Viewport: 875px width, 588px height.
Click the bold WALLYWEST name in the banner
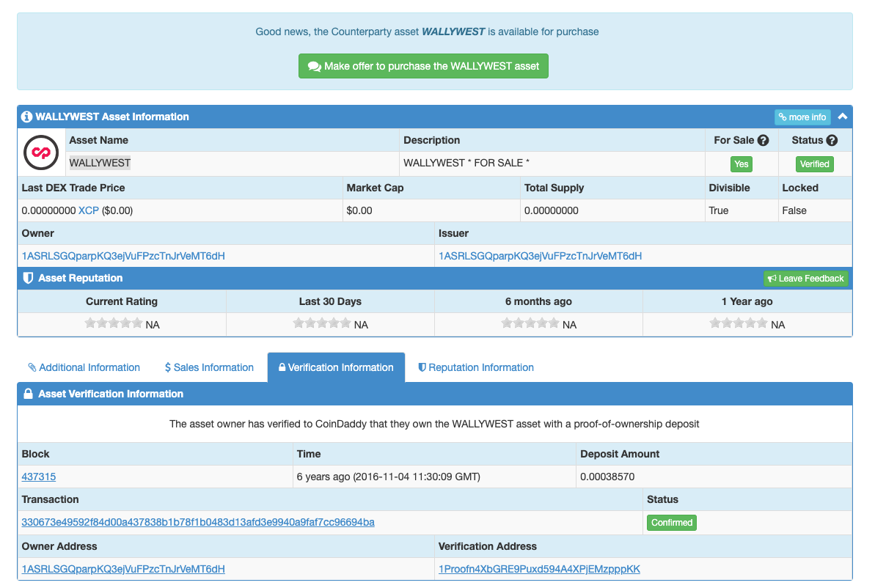tap(453, 32)
